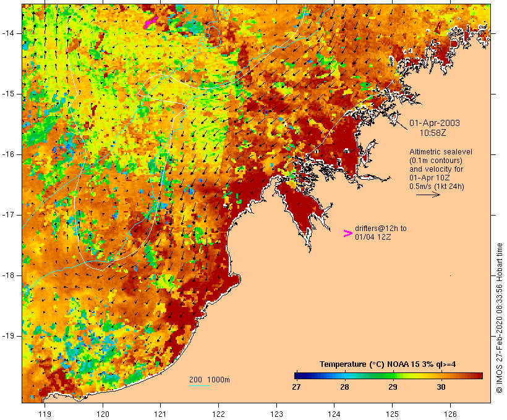
Task: Click the cyan isobath legend line
Action: point(200,385)
